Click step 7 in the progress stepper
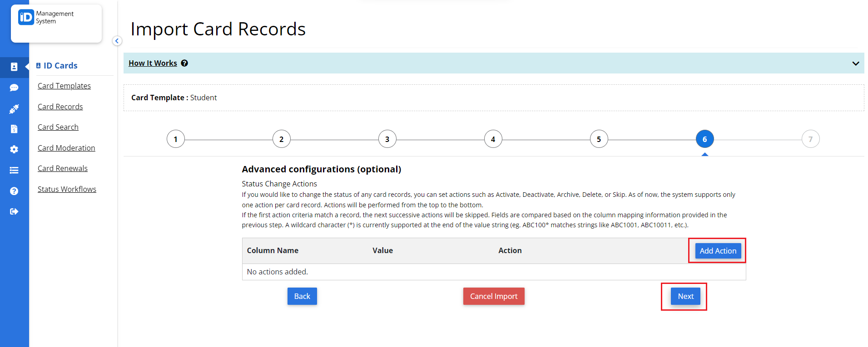The image size is (868, 347). [x=810, y=139]
